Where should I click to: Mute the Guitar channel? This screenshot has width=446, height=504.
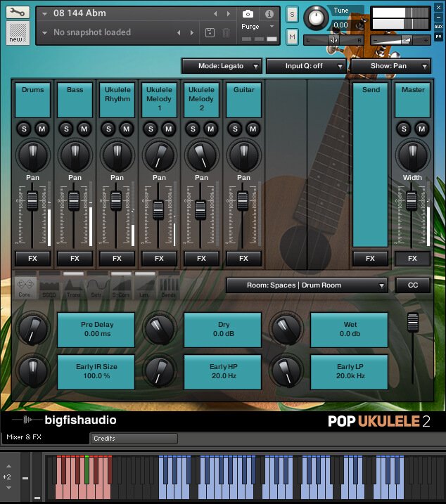click(x=253, y=129)
